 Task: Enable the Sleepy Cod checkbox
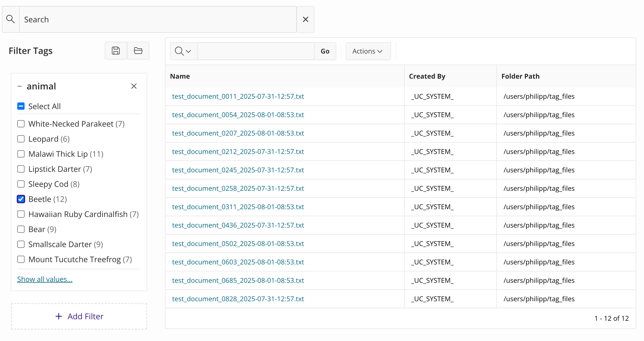pyautogui.click(x=21, y=184)
